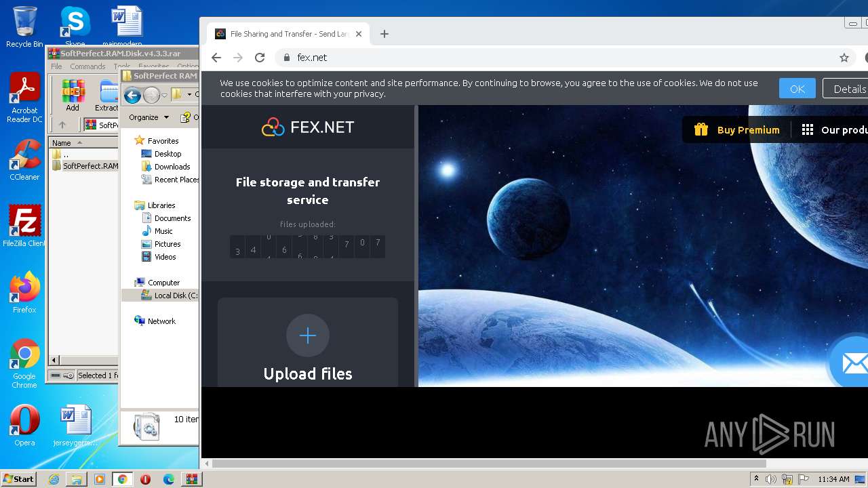The width and height of the screenshot is (868, 488).
Task: Click WinRAR horizontal scrollbar left arrow
Action: pos(54,361)
